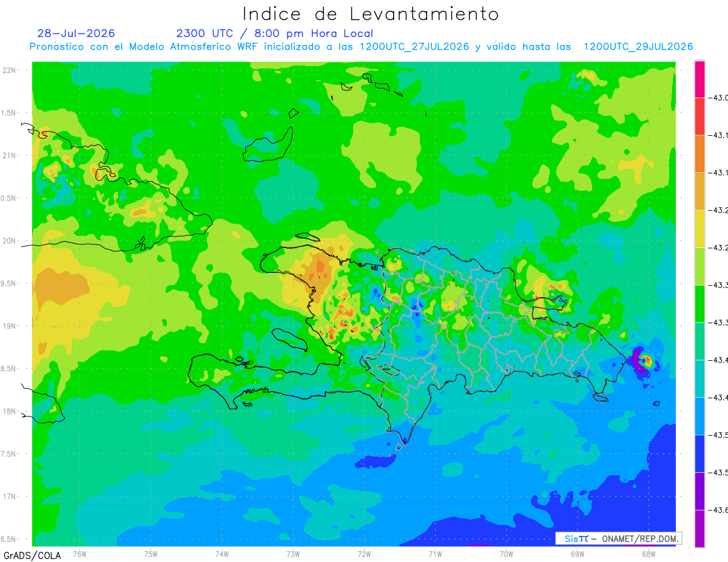Click the '21N' latitude axis label
Screen dimensions: 728x562
8,156
